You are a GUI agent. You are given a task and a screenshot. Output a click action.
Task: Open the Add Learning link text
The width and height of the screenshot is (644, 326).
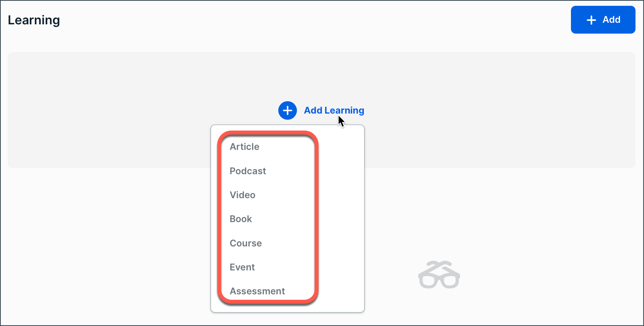click(x=334, y=110)
